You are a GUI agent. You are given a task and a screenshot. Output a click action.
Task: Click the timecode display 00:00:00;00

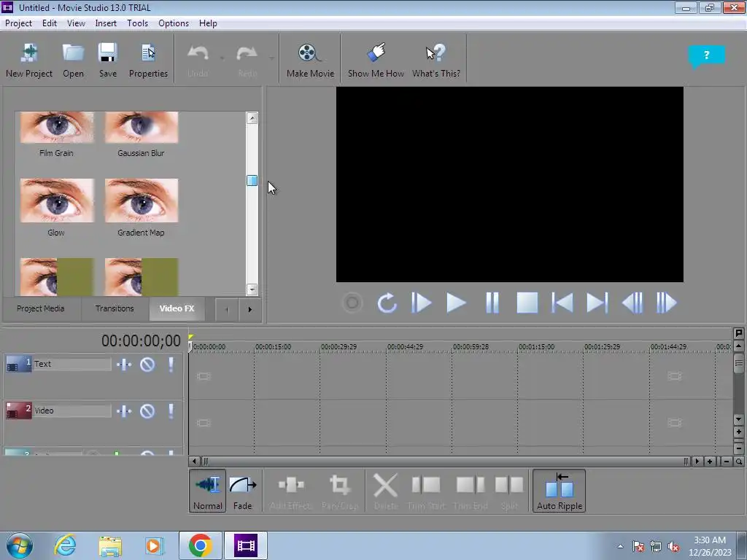[x=141, y=341]
